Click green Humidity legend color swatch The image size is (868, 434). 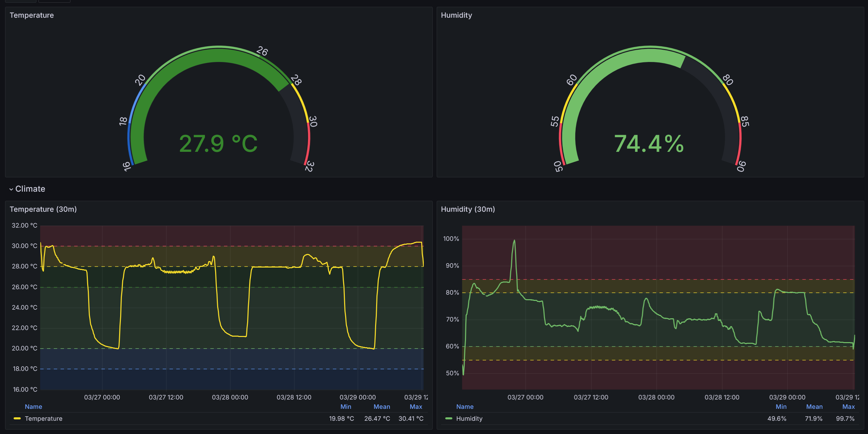(x=449, y=418)
